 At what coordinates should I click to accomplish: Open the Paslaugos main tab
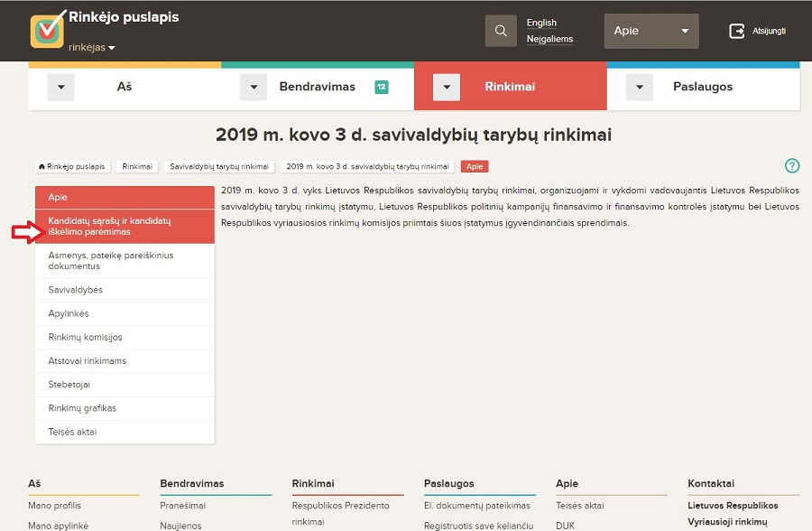point(703,87)
